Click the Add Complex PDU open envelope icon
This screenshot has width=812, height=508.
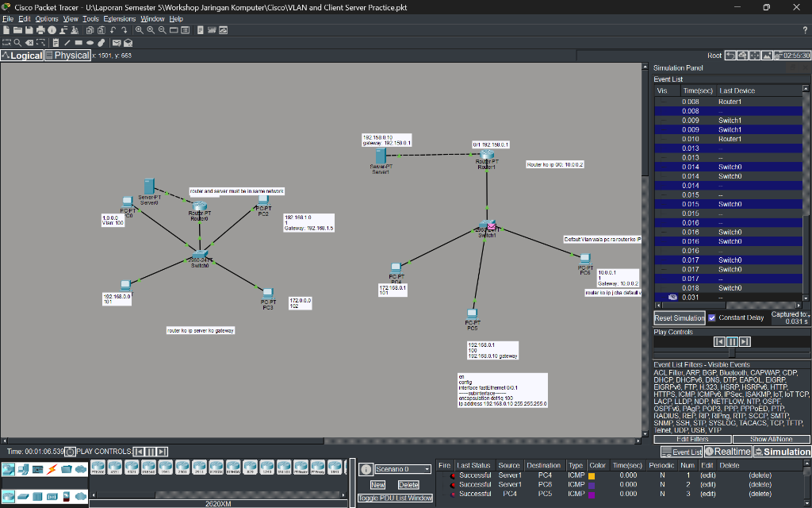pyautogui.click(x=128, y=43)
